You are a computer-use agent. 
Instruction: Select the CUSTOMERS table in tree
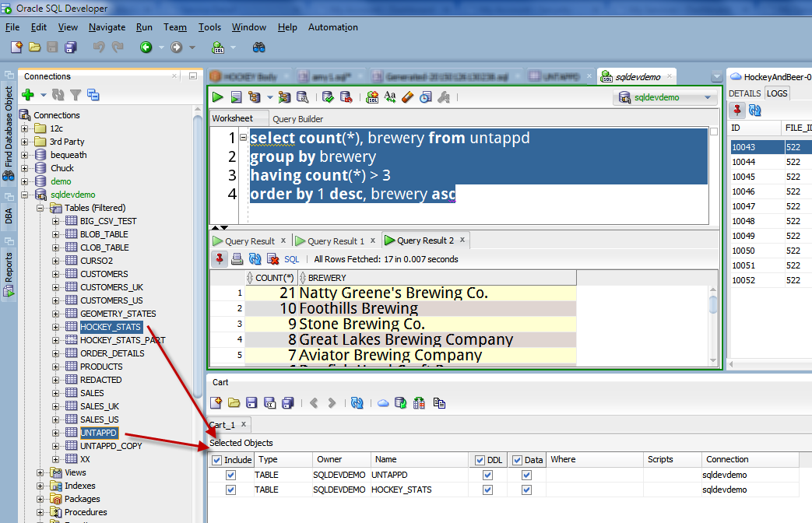tap(104, 274)
